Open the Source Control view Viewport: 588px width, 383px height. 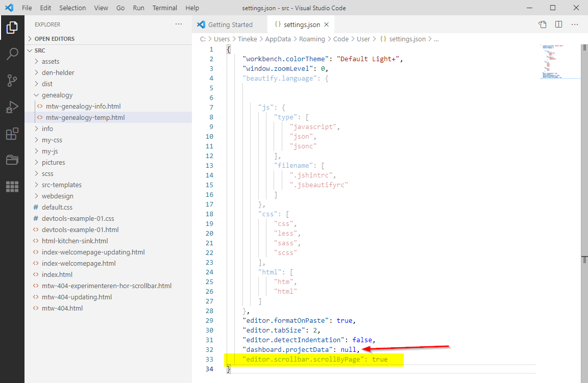point(12,81)
